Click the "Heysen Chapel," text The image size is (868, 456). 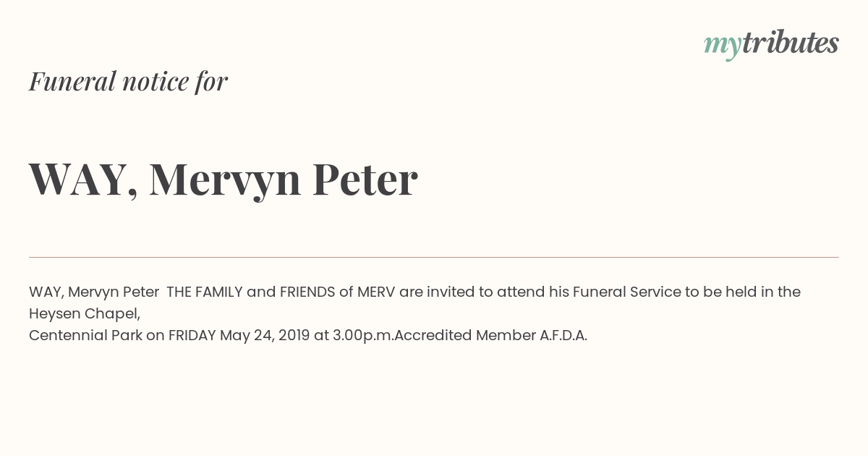tap(85, 314)
